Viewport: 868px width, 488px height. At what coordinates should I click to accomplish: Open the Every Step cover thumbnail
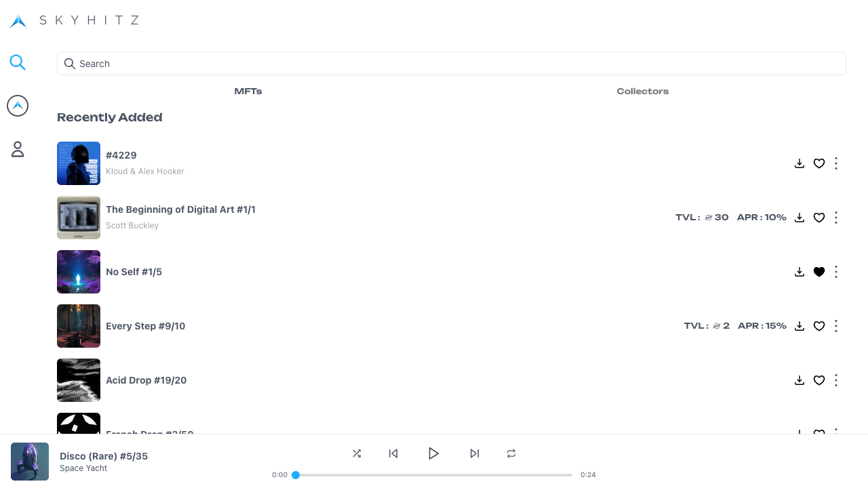click(79, 326)
